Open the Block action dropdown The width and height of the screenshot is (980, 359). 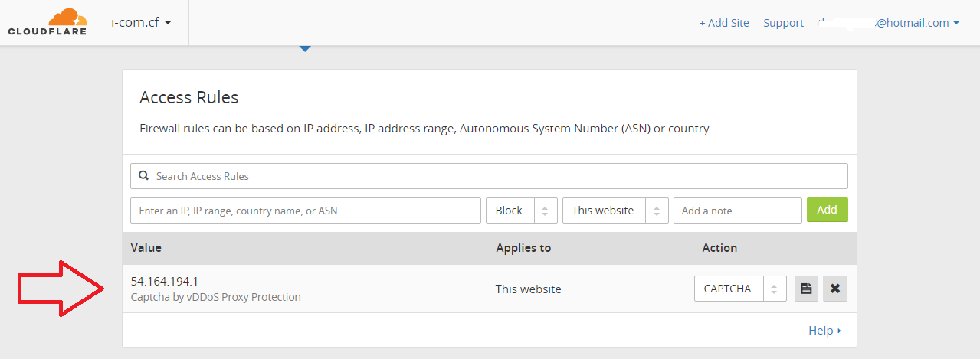coord(521,211)
